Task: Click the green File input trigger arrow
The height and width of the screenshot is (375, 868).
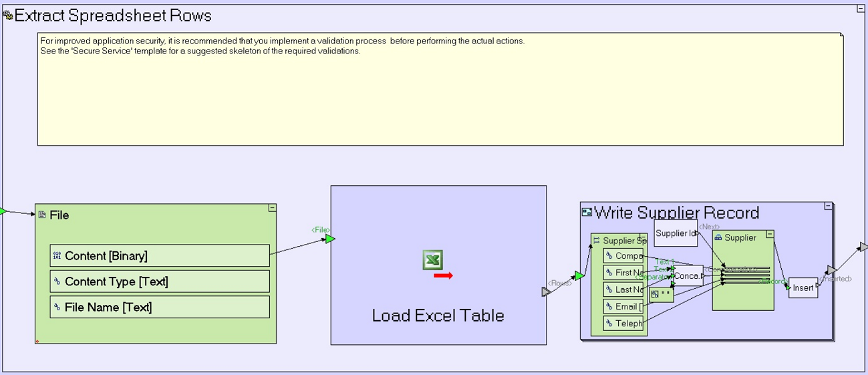Action: [x=330, y=239]
